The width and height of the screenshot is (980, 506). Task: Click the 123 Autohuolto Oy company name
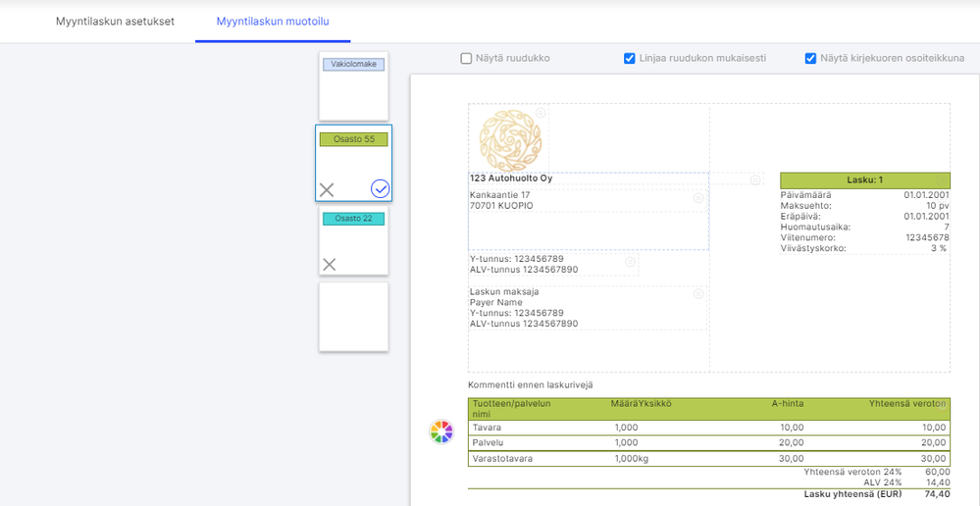(x=511, y=178)
